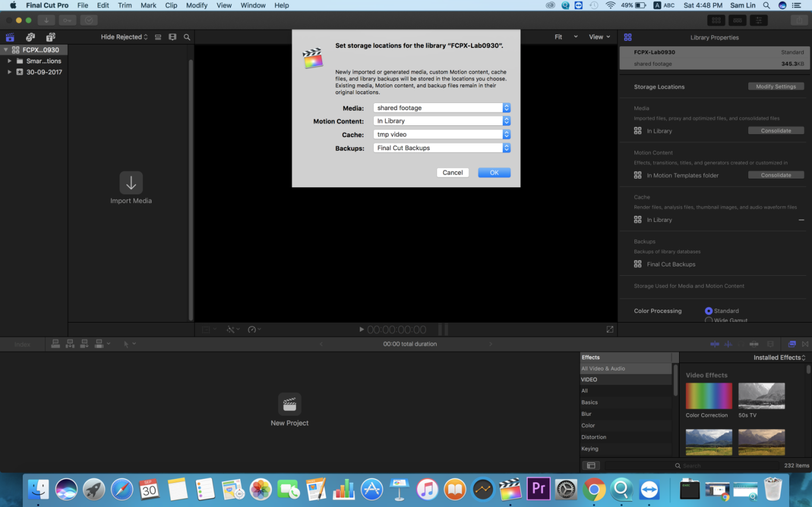Click the timeline Index button
Image resolution: width=812 pixels, height=507 pixels.
click(x=22, y=344)
